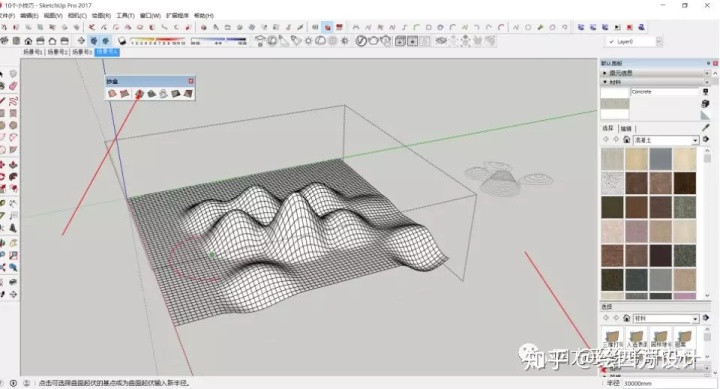
Task: Click the Sample Paint eyedropper icon
Action: 705,127
